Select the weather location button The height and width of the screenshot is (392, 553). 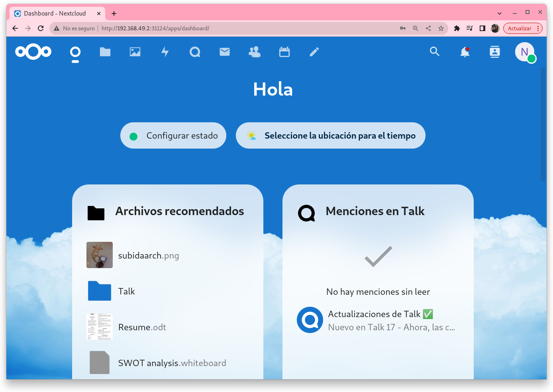[331, 135]
